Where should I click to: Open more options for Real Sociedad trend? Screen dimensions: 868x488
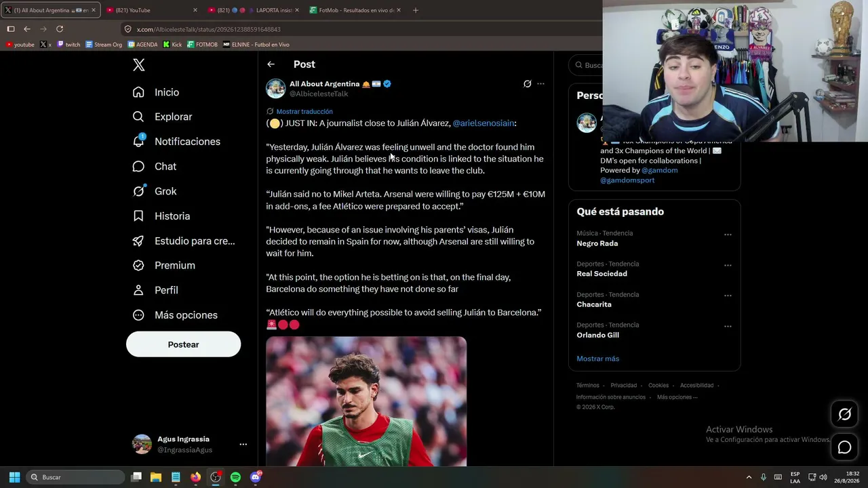click(728, 265)
